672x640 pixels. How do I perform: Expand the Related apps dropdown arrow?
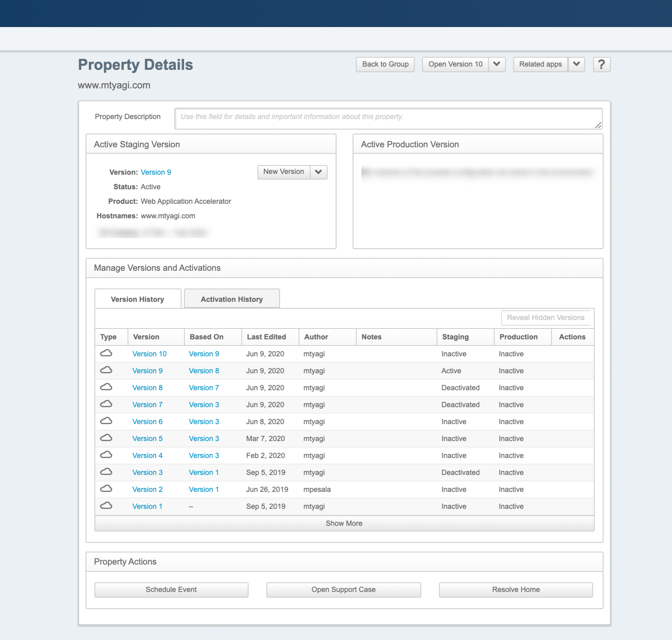(x=576, y=65)
